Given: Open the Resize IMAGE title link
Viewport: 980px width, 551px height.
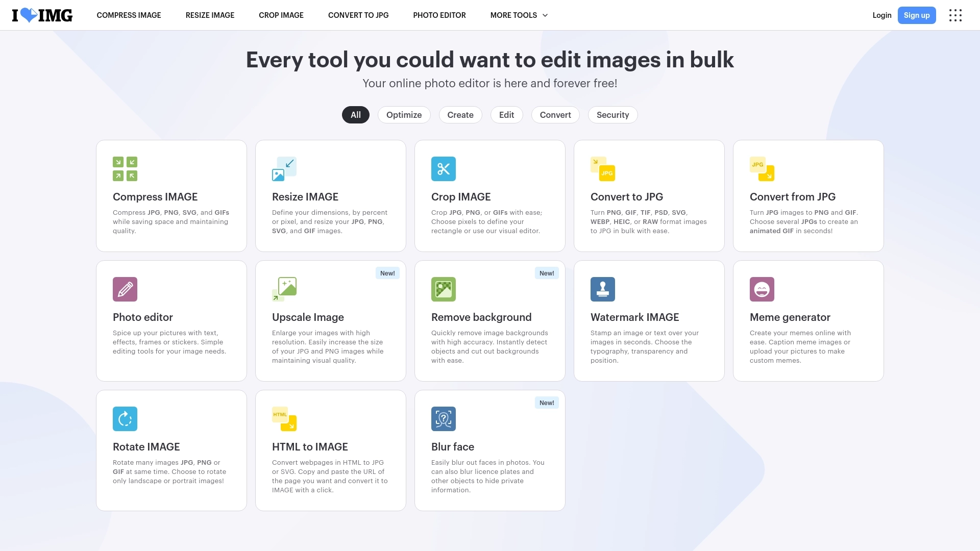Looking at the screenshot, I should [x=305, y=197].
